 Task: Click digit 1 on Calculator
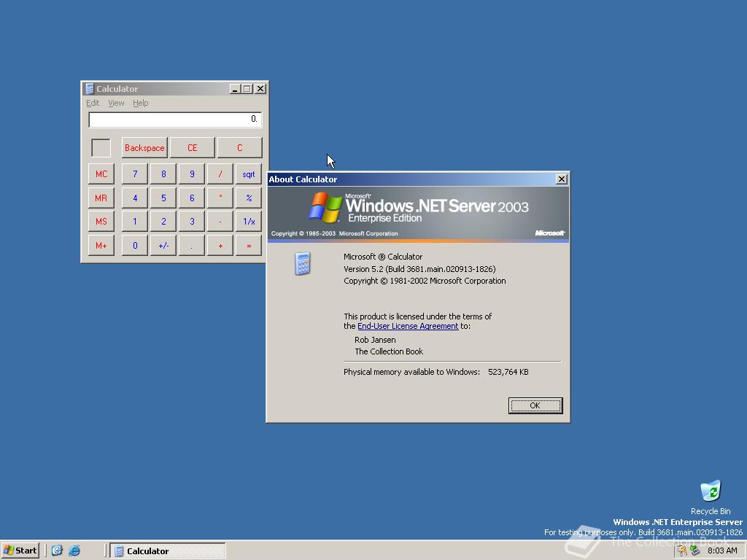click(135, 222)
